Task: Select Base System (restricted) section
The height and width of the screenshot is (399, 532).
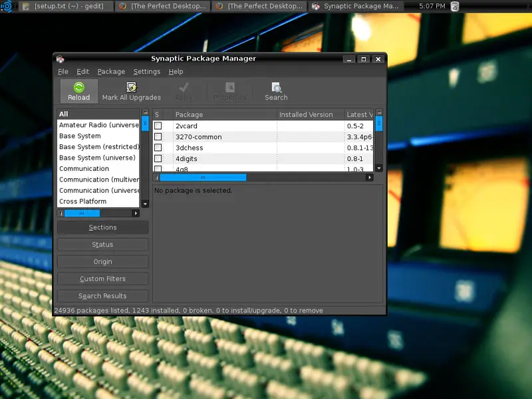Action: (x=98, y=146)
